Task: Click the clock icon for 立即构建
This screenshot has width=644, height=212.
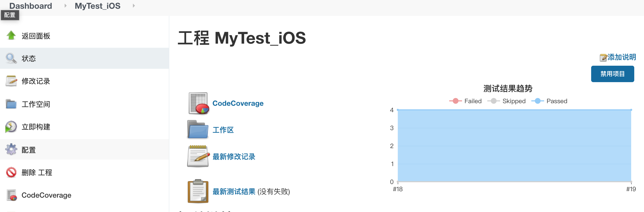Action: pos(11,127)
